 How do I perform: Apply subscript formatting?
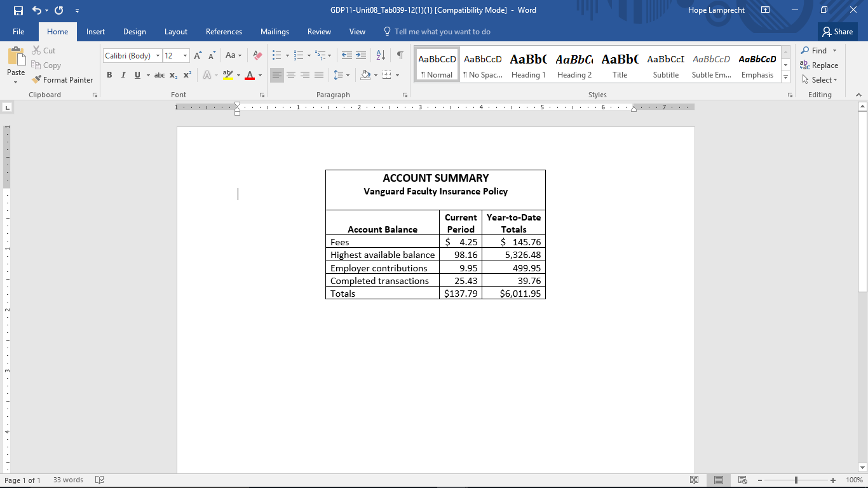[x=172, y=75]
